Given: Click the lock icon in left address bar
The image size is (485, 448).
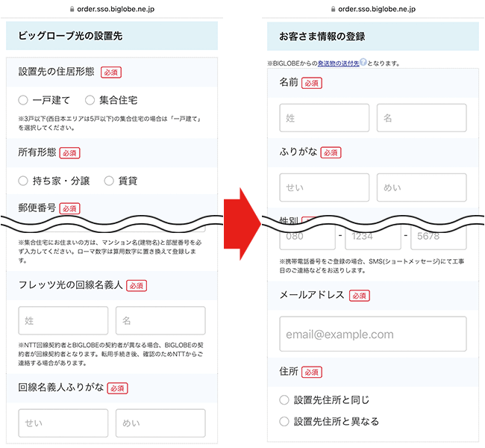Looking at the screenshot, I should (x=72, y=9).
